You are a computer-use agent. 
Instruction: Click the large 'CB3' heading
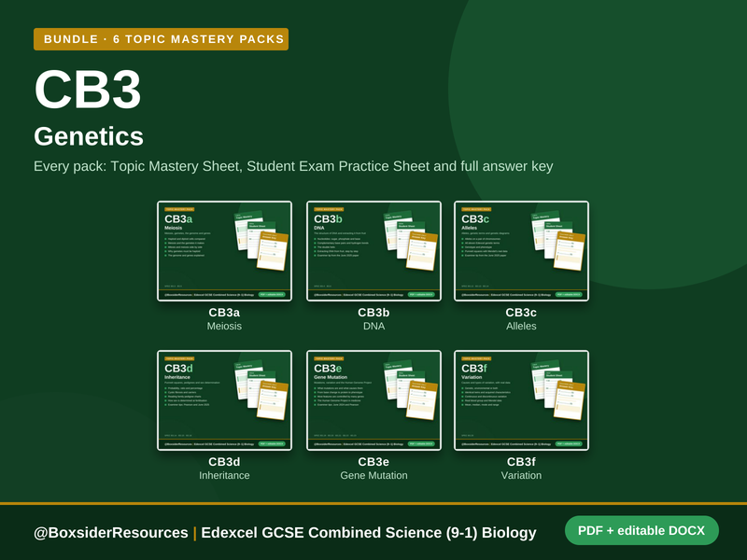click(88, 90)
